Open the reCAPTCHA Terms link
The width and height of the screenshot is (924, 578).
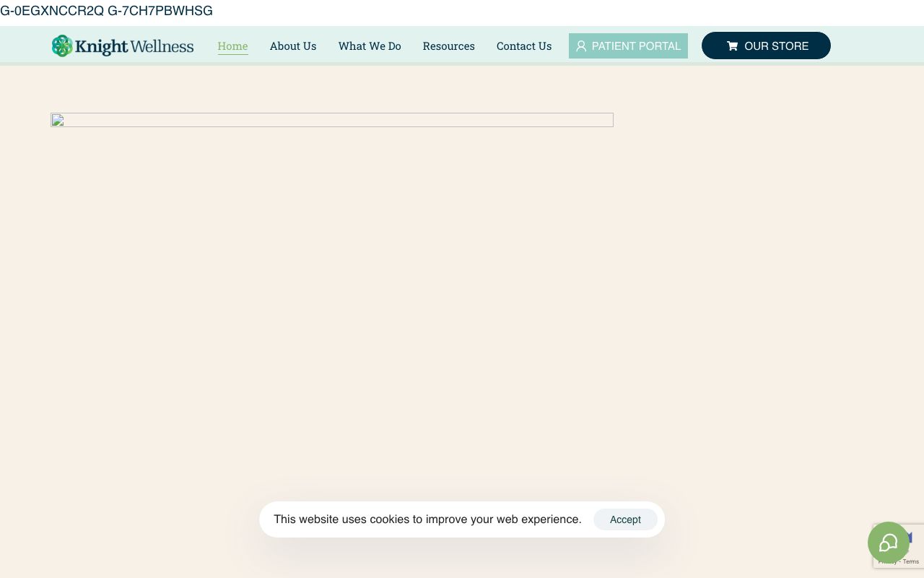tap(911, 561)
